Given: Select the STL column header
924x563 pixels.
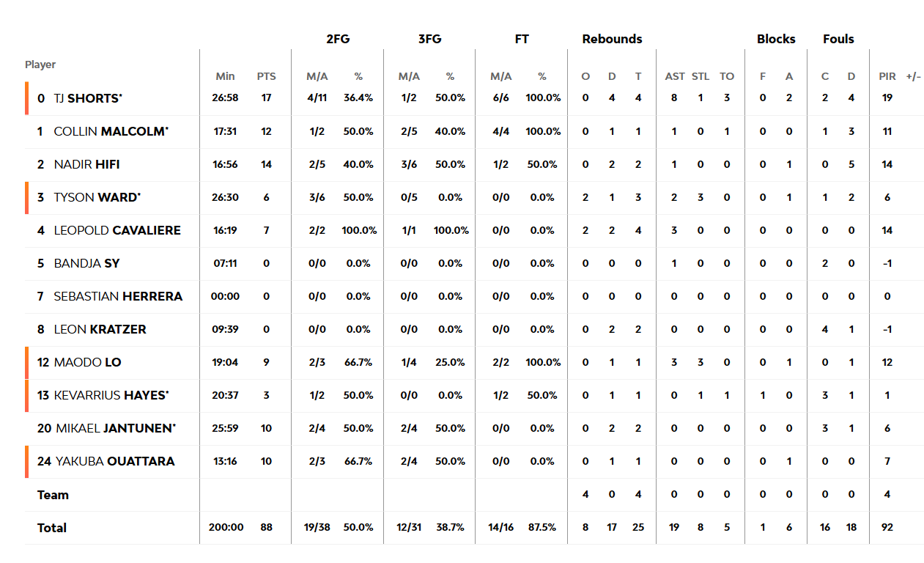Looking at the screenshot, I should point(701,76).
